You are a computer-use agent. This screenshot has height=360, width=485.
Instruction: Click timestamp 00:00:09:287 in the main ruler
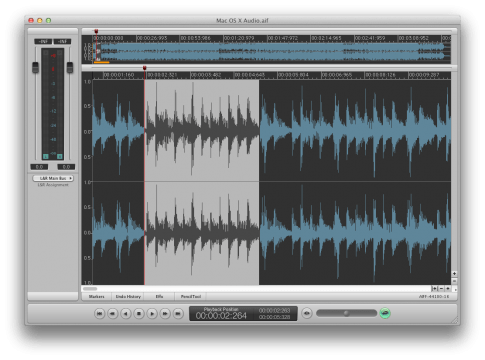[x=424, y=75]
